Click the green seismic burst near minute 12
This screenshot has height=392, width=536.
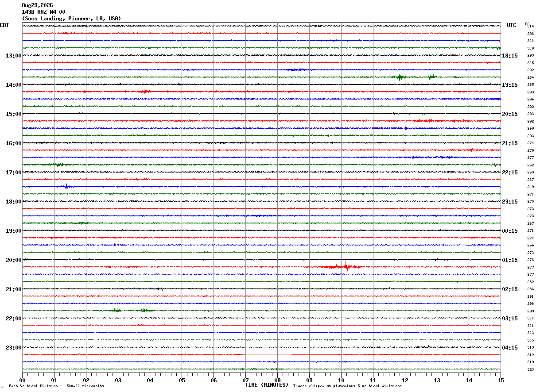(x=400, y=77)
